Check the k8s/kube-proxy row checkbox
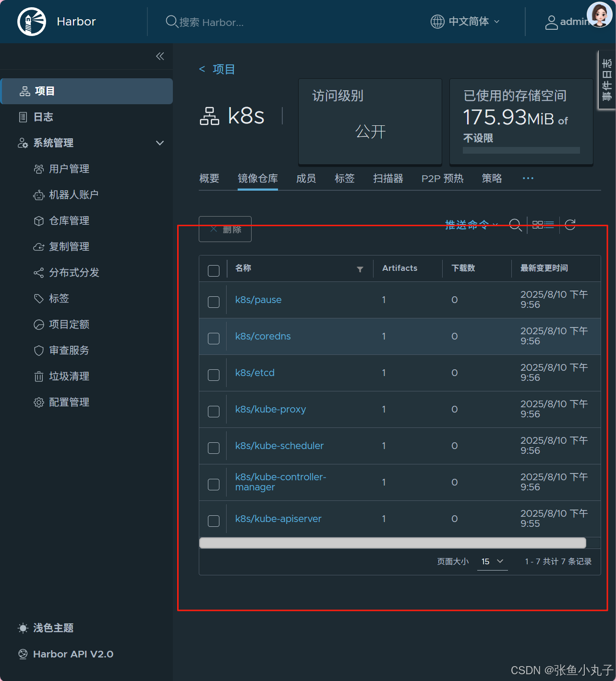 coord(214,412)
